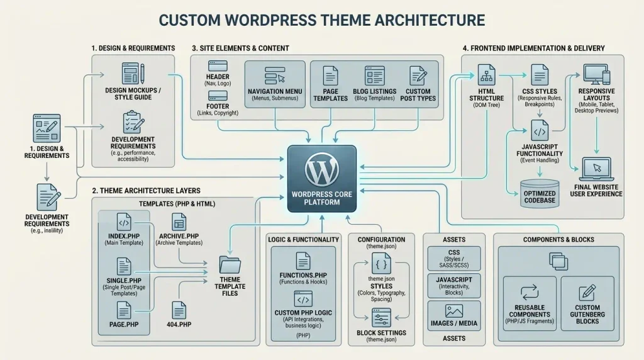The image size is (644, 360).
Task: Click the document-pencil icon above '(e.g., inalility)' label
Action: [x=48, y=197]
